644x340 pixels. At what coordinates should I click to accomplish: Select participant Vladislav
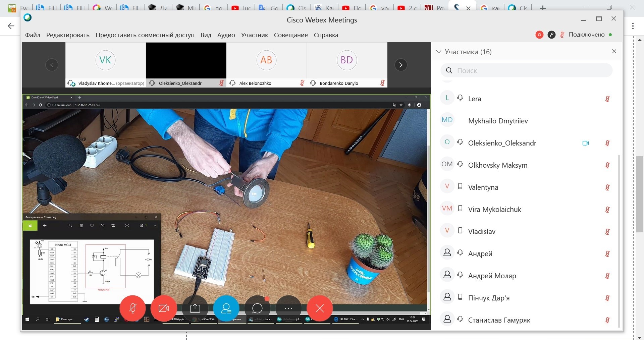click(526, 231)
